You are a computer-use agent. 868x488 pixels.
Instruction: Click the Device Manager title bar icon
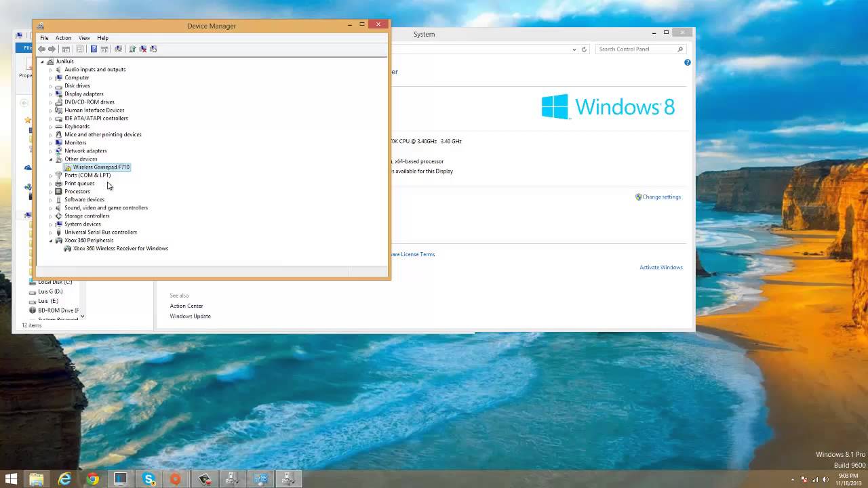click(x=41, y=26)
